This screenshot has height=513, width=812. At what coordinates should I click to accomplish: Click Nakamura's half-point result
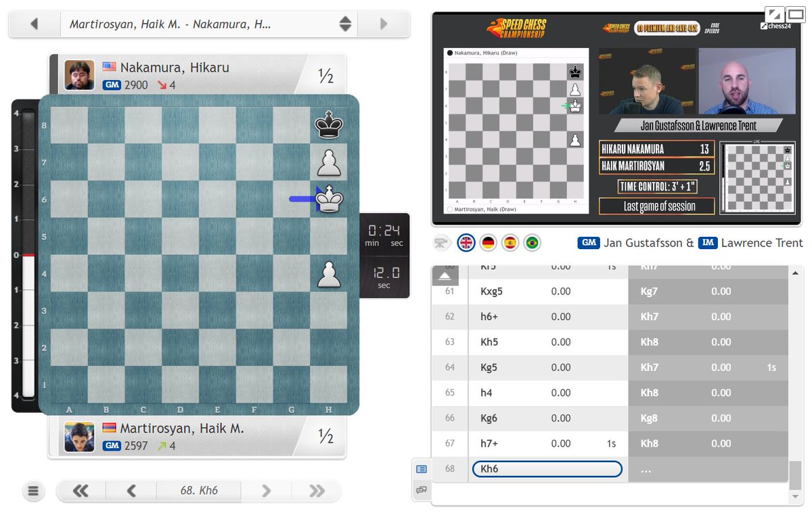325,76
